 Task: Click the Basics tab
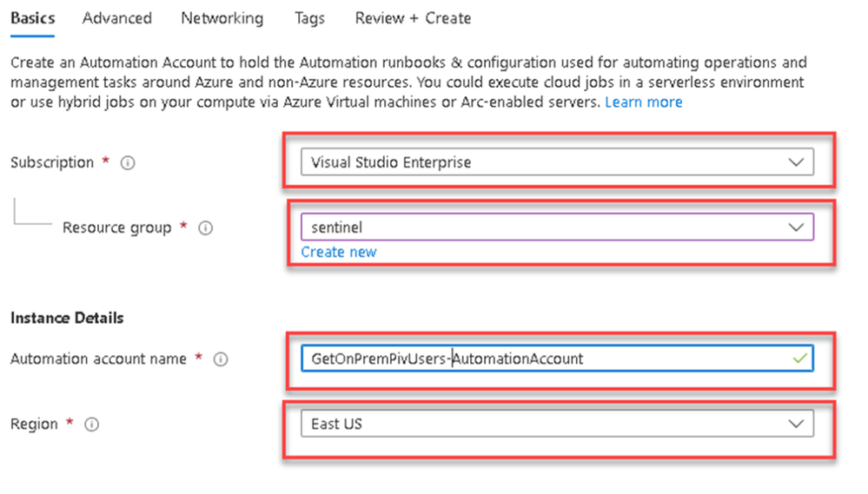click(32, 18)
